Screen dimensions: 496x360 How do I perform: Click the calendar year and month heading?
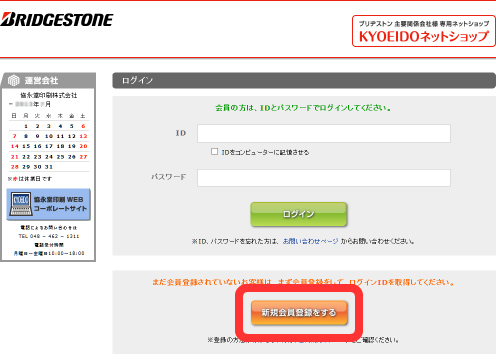coord(30,104)
